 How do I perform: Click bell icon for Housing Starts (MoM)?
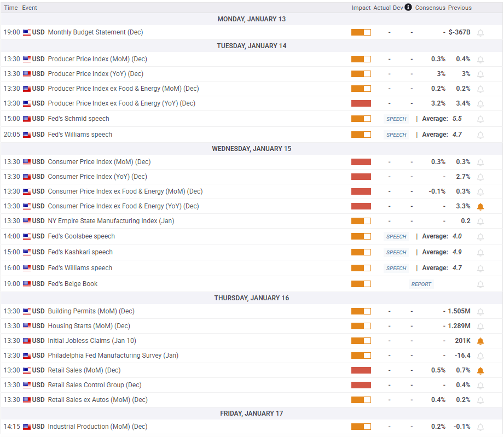tap(480, 327)
